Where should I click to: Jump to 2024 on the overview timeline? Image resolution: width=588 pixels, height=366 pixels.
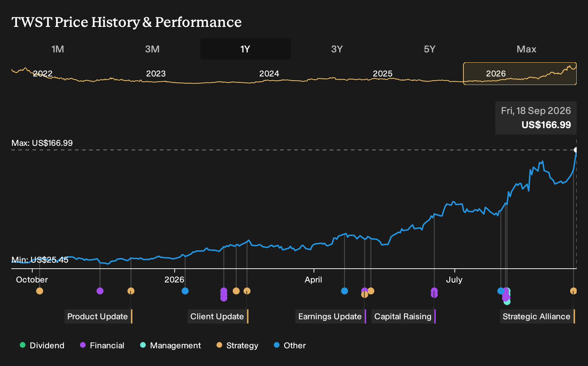click(x=269, y=74)
